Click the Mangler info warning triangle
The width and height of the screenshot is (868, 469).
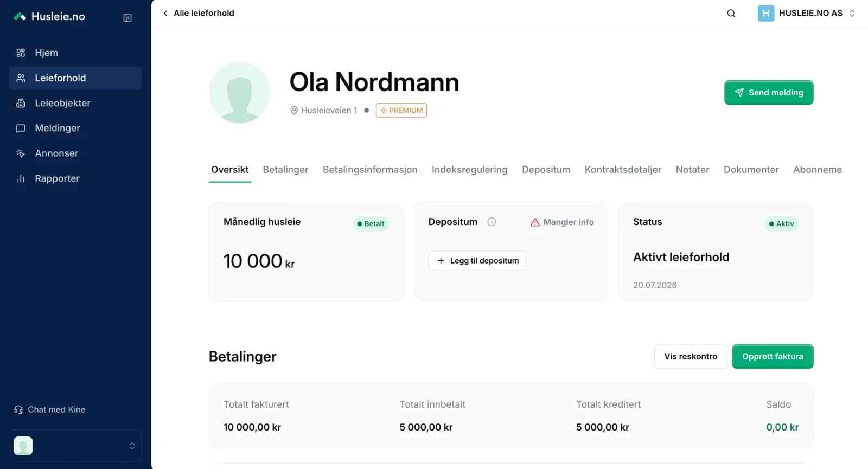click(x=535, y=222)
